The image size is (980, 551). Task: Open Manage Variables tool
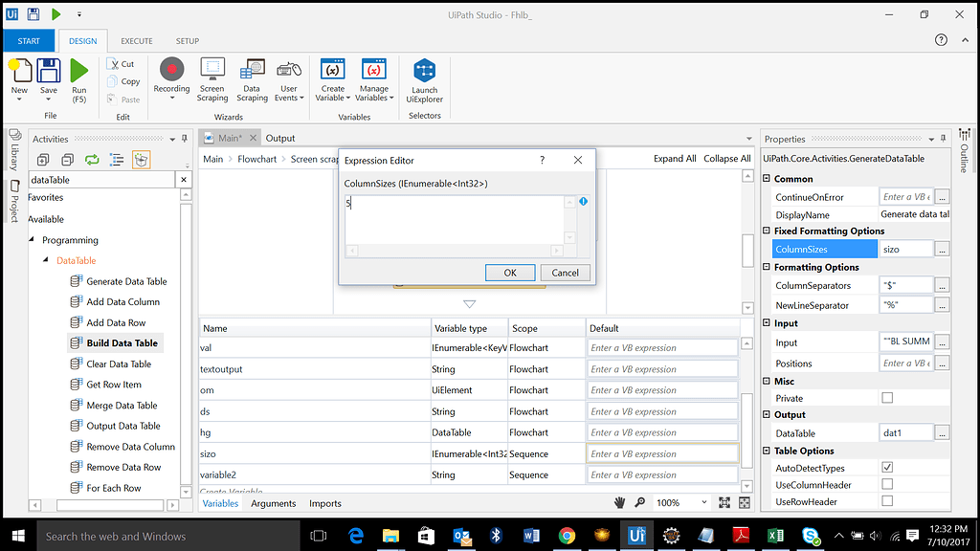pos(373,70)
